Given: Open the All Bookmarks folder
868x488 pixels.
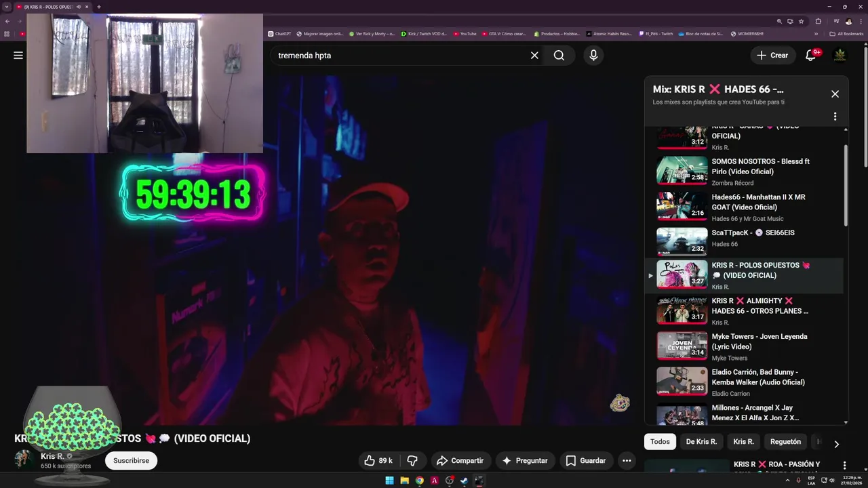Looking at the screenshot, I should (846, 33).
